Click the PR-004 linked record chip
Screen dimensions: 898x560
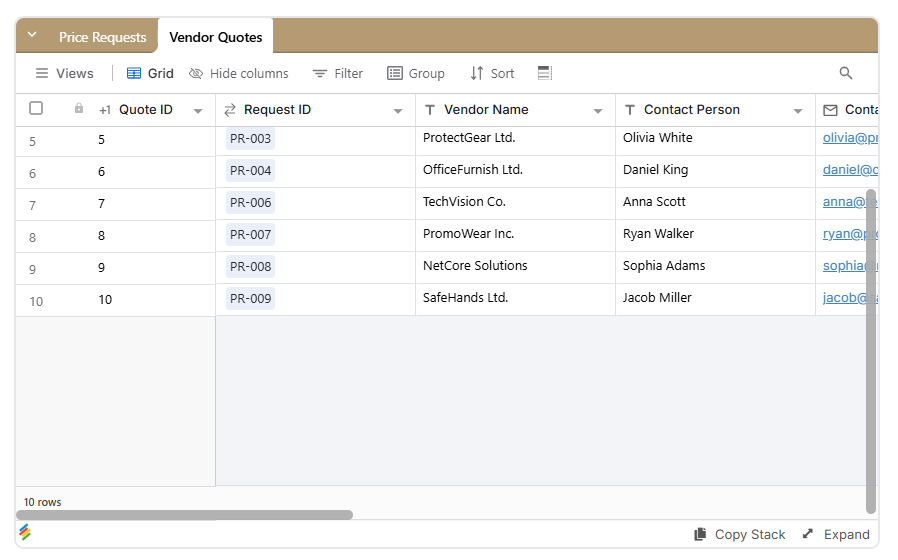(250, 171)
